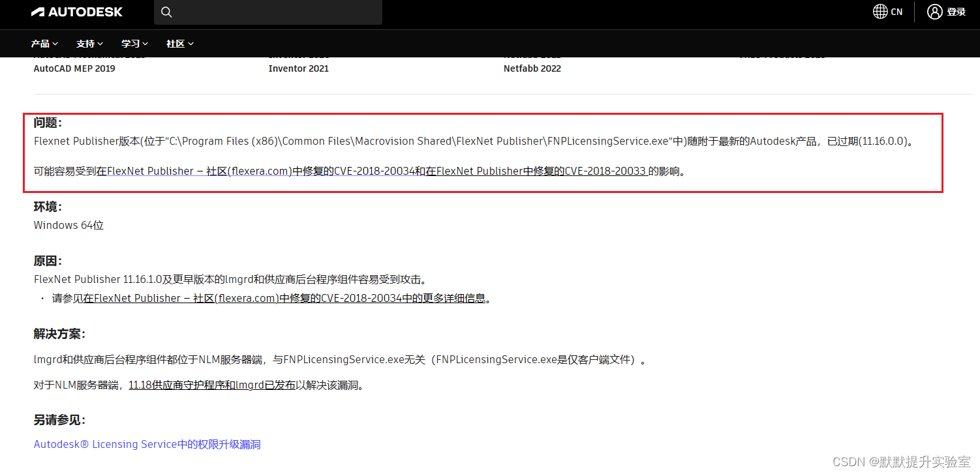Expand the chevron beside 社区
The height and width of the screenshot is (474, 980).
point(190,44)
